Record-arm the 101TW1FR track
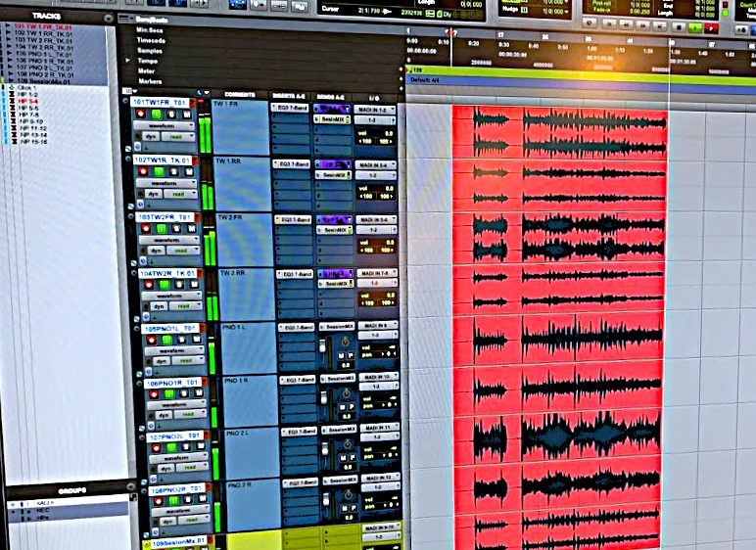Image resolution: width=756 pixels, height=550 pixels. pos(141,115)
